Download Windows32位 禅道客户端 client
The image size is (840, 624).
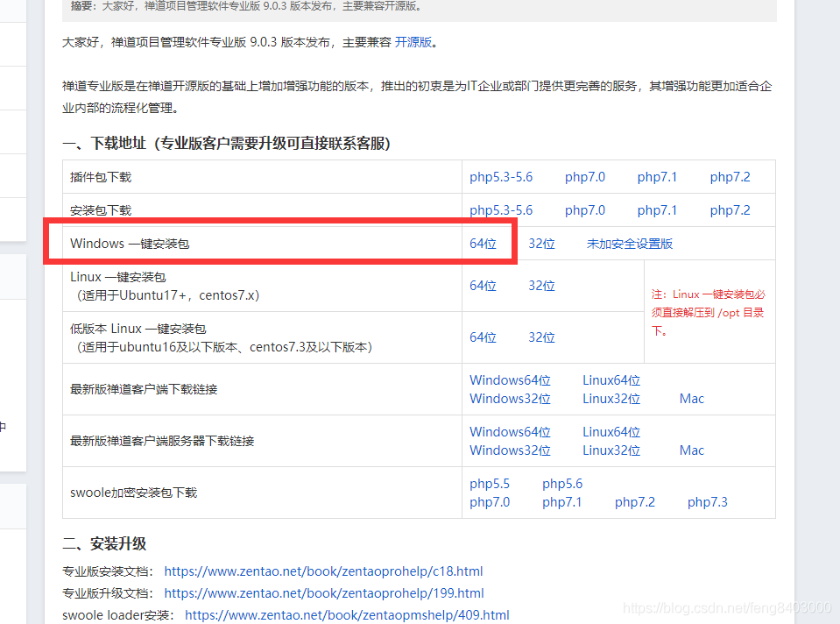510,398
